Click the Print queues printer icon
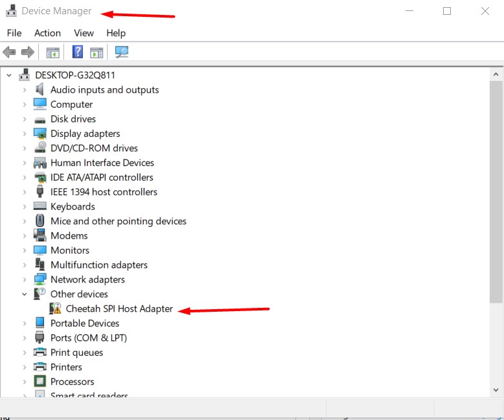 coord(40,352)
